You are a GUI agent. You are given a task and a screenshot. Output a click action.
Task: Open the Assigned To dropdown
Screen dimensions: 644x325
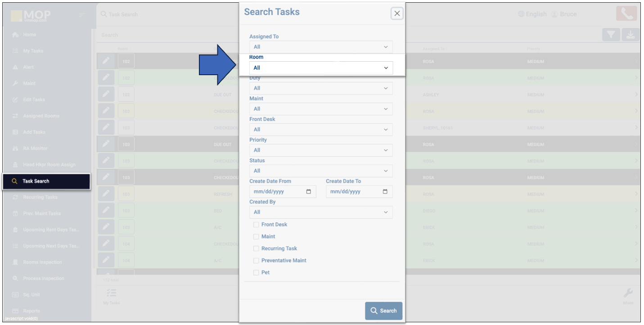321,47
